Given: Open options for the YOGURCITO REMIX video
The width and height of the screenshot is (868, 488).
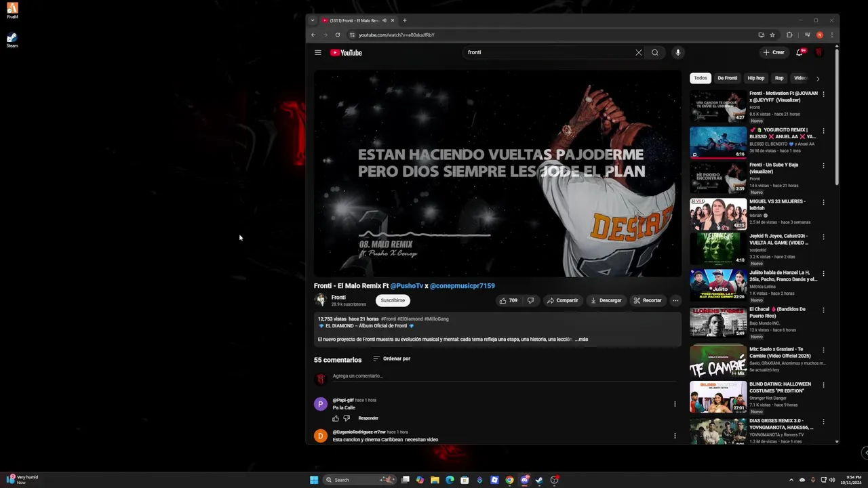Looking at the screenshot, I should (x=823, y=131).
